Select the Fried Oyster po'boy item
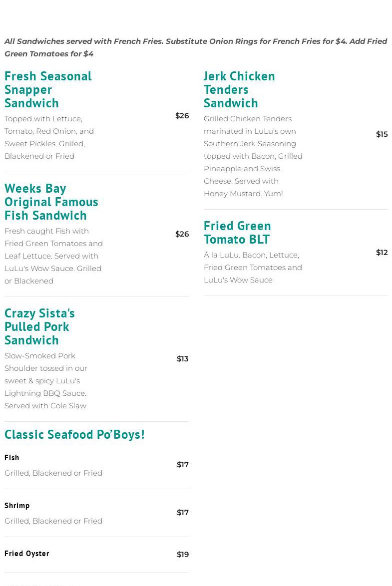This screenshot has width=392, height=586. click(x=27, y=553)
